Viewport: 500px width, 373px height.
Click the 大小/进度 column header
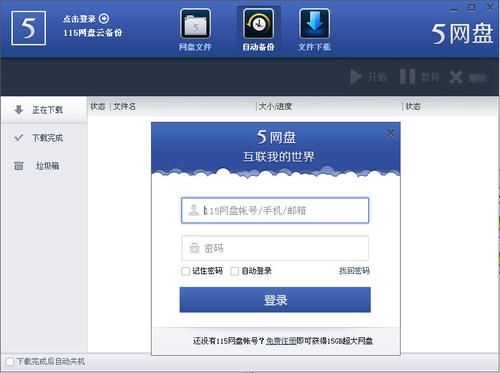pyautogui.click(x=275, y=106)
